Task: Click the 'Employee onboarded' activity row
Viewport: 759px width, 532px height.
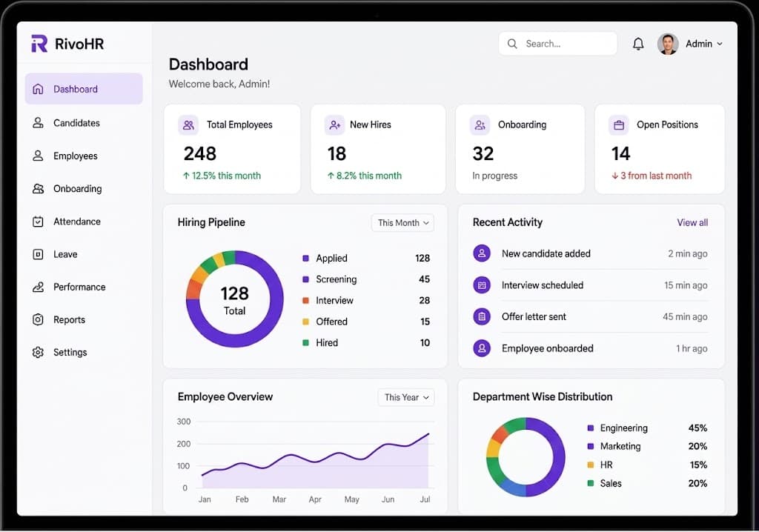Action: pos(590,348)
